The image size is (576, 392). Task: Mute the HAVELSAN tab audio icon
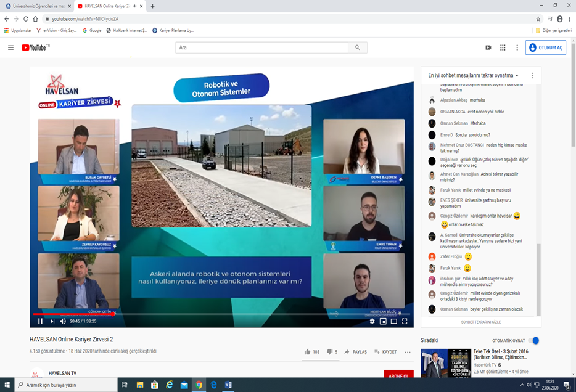[135, 6]
